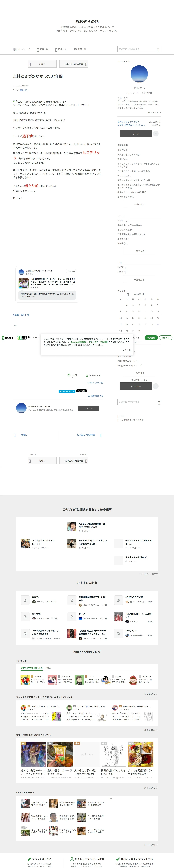Open happy-----endingのブログ link

click(x=129, y=365)
